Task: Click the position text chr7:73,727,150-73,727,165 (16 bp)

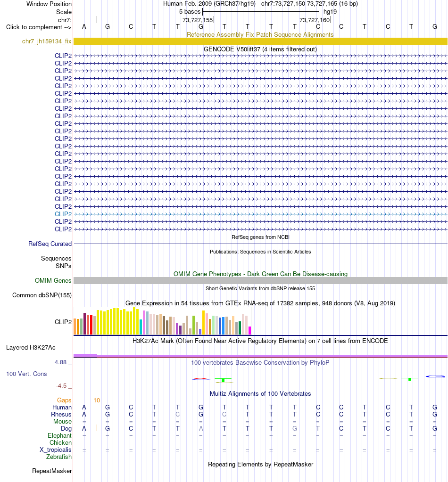Action: pos(309,4)
